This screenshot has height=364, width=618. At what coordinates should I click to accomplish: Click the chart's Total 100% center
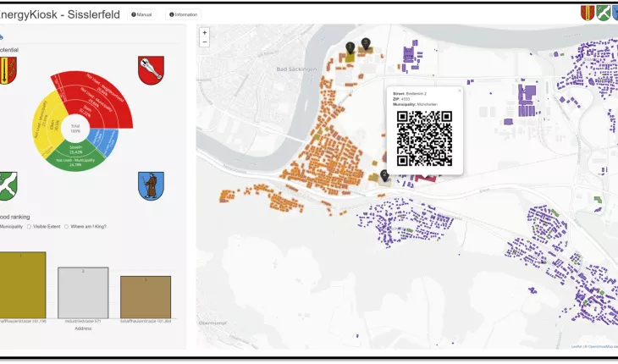75,129
